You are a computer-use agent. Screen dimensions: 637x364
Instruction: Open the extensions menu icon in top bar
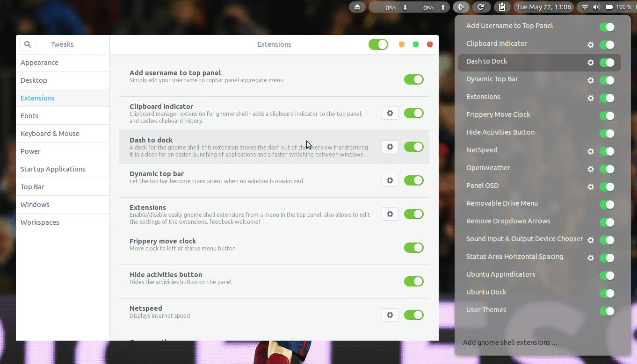[461, 7]
